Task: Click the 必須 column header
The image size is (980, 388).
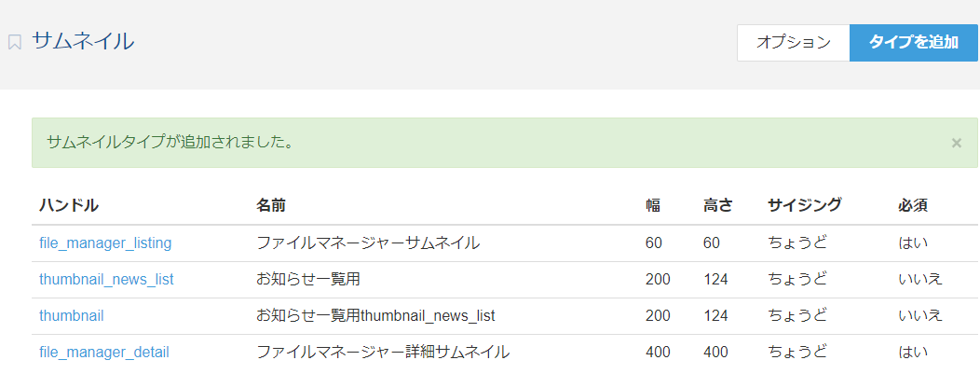Action: coord(913,205)
